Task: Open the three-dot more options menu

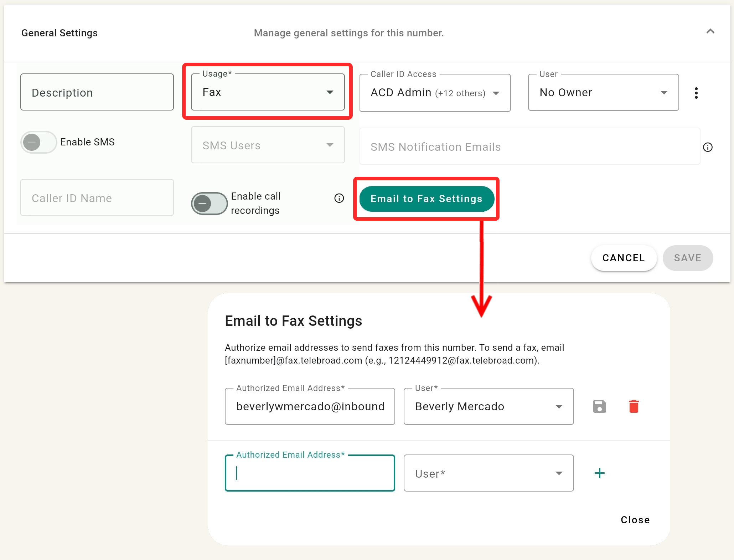Action: [x=696, y=93]
